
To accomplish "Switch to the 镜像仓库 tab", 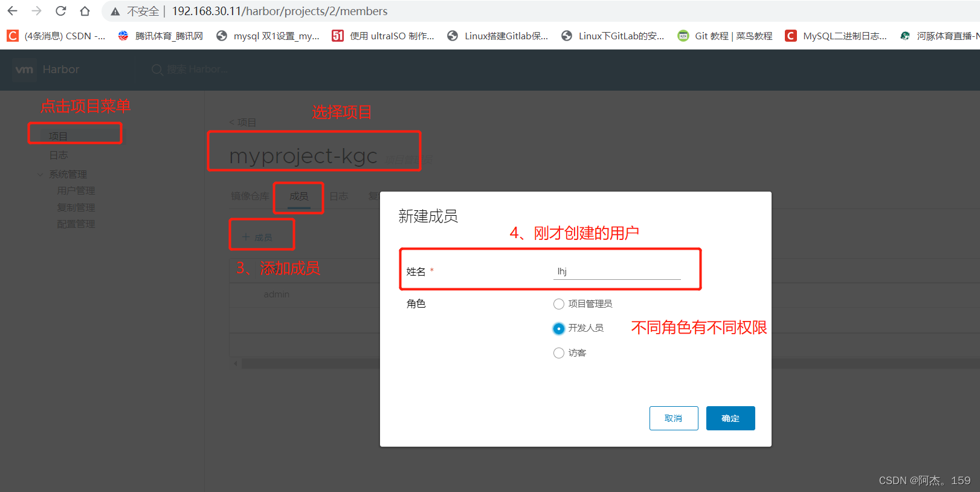I will tap(250, 196).
